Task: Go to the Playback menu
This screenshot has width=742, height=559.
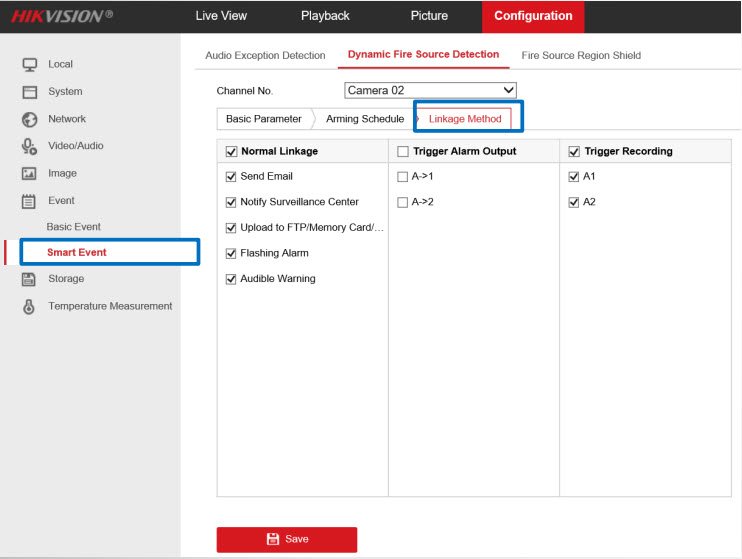Action: [x=325, y=16]
